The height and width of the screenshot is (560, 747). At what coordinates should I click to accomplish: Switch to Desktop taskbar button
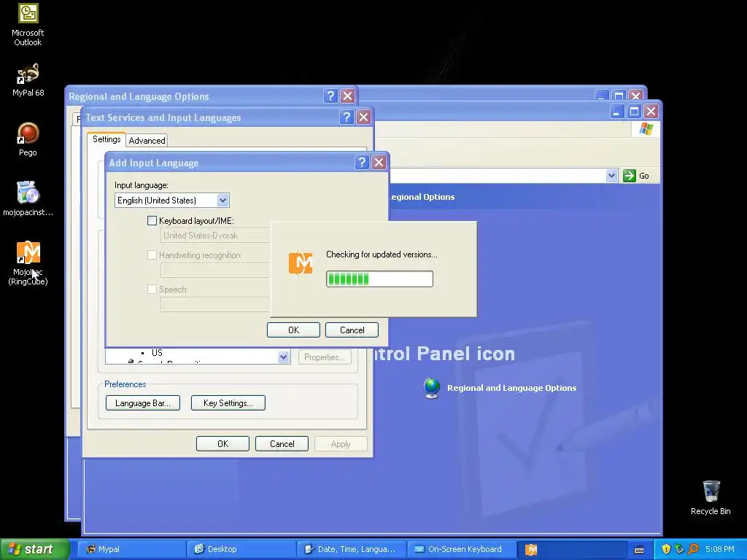(241, 549)
